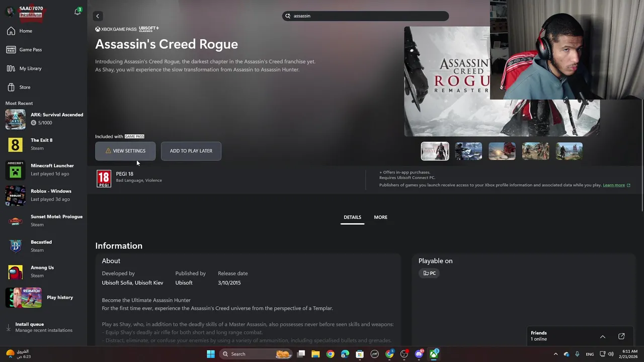Open Microsoft Store on the taskbar

pos(360,354)
